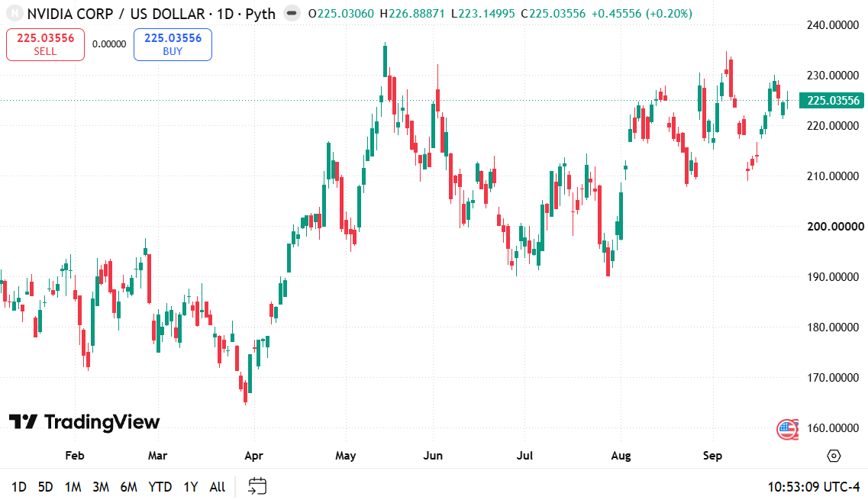Click the US flag market status icon
868x500 pixels.
[x=786, y=428]
